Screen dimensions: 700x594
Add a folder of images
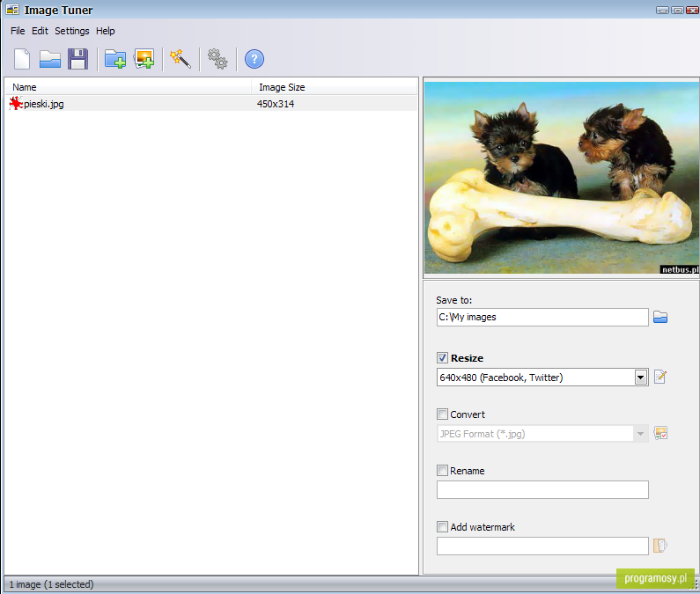point(115,59)
